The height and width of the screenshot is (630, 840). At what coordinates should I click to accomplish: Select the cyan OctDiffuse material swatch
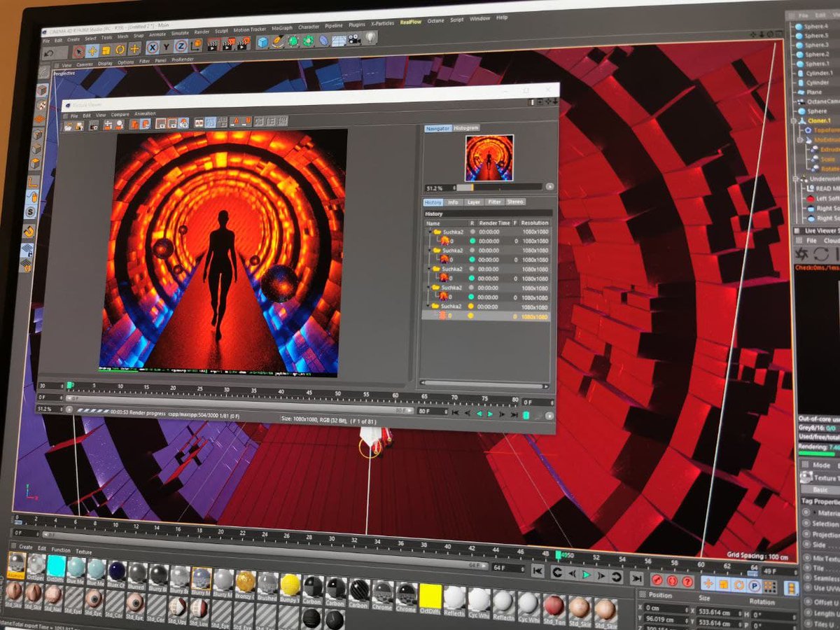(x=56, y=566)
